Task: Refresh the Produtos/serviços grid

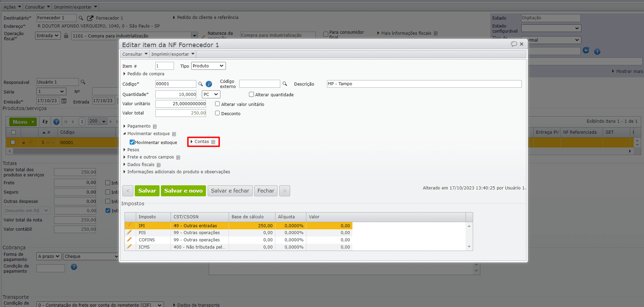Action: pos(45,122)
